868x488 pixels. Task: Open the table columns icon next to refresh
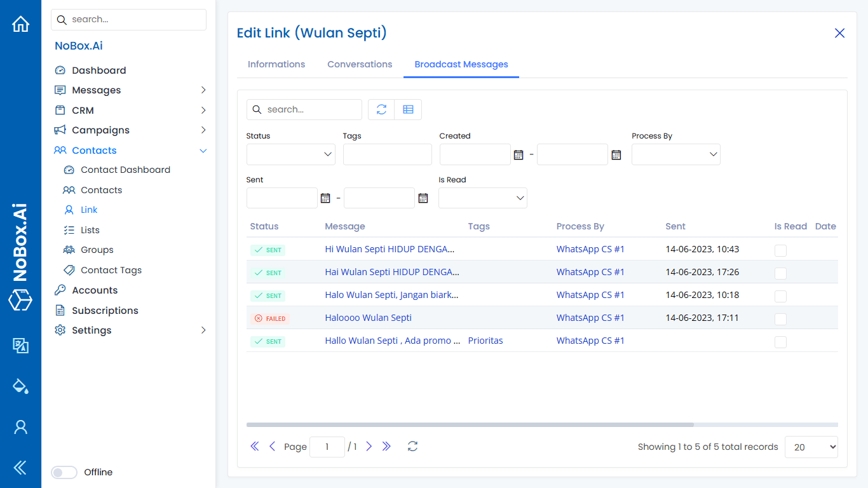(x=407, y=109)
